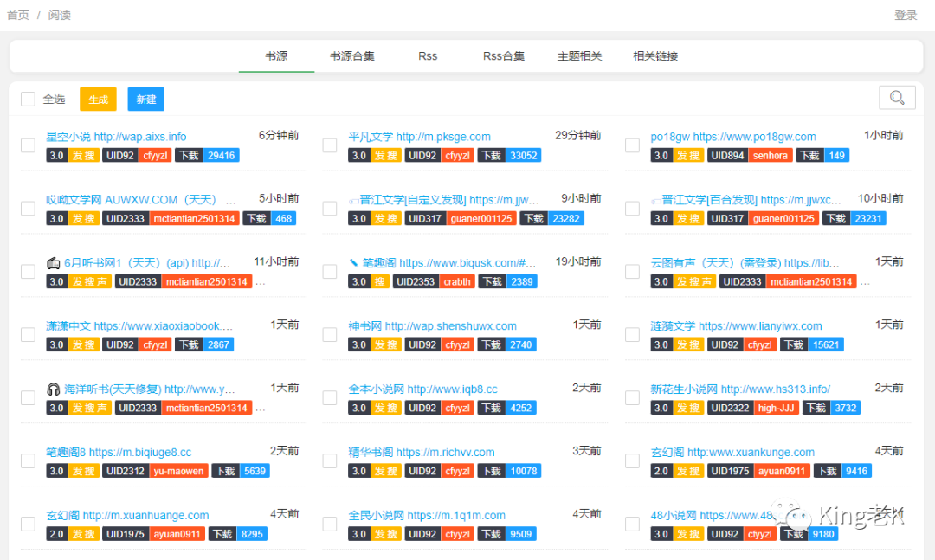This screenshot has width=935, height=560.
Task: Click the 下载 29416 badge for 星空小说
Action: coord(206,156)
